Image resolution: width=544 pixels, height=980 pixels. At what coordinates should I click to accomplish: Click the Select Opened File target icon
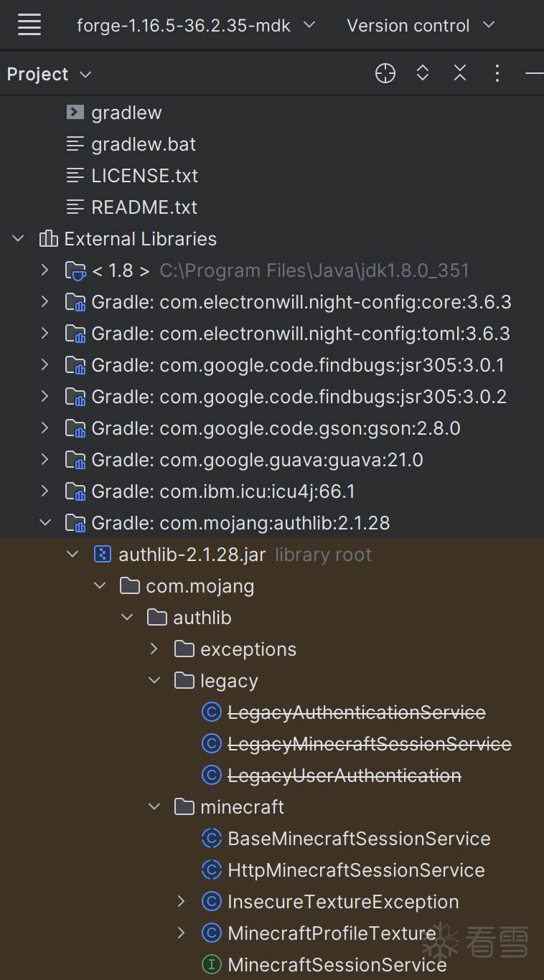(x=385, y=73)
